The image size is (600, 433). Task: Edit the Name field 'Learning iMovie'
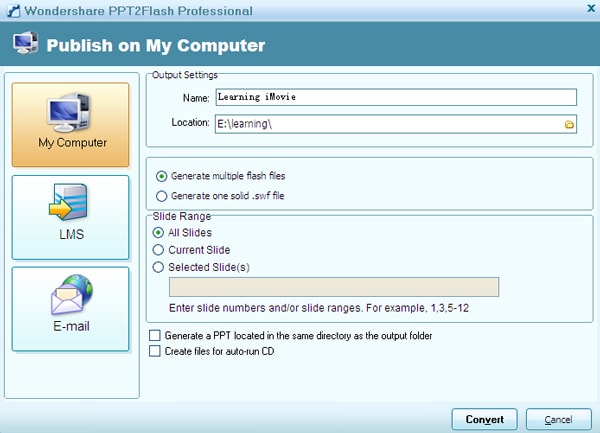(396, 97)
